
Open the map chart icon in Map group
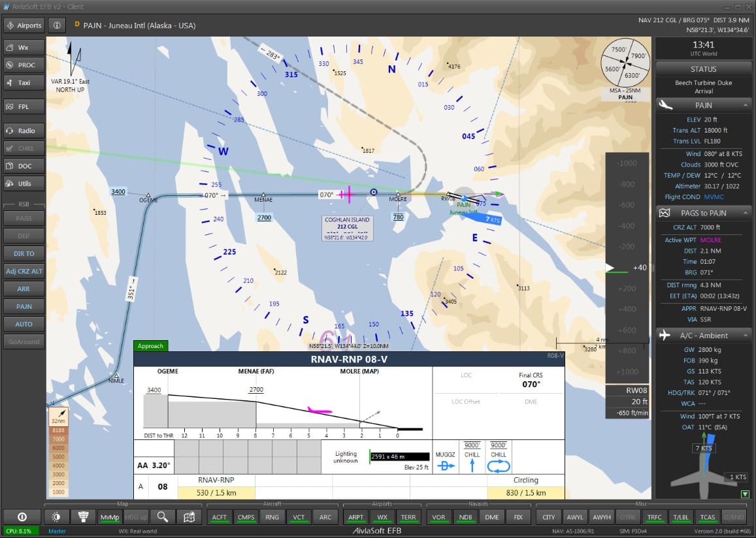(189, 517)
